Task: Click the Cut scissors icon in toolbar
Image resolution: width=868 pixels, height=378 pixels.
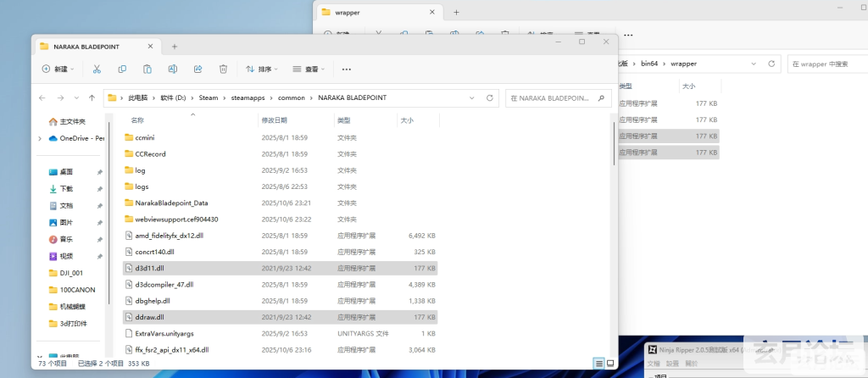Action: (x=97, y=69)
